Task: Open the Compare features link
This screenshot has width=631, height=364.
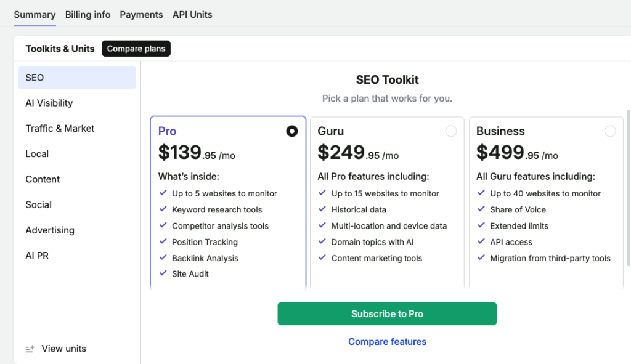Action: [x=387, y=341]
